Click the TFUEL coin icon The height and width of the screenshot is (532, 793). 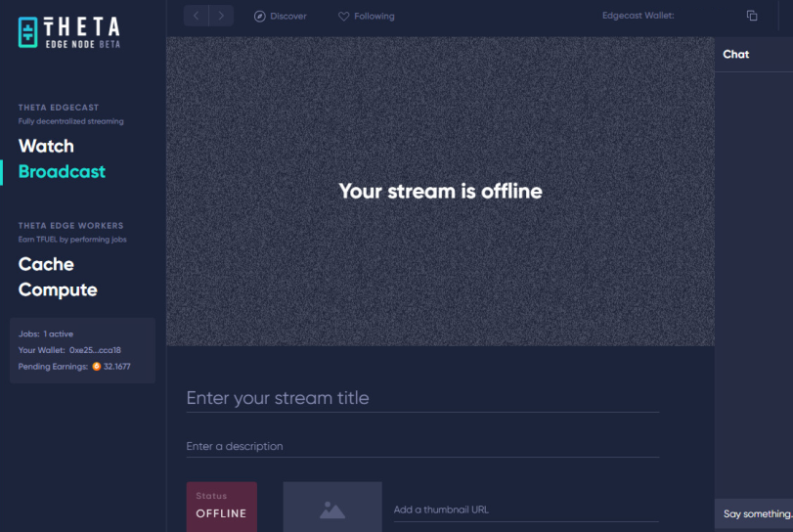96,366
